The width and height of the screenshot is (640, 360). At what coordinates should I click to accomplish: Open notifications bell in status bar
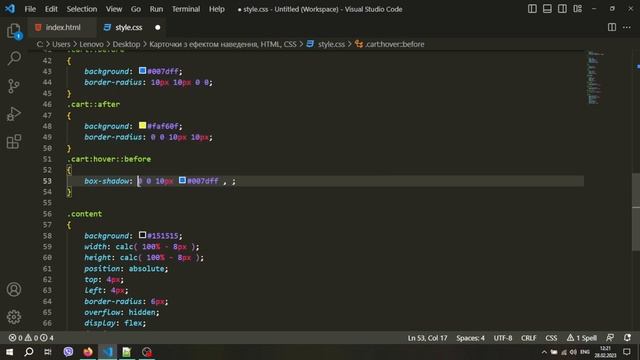627,338
